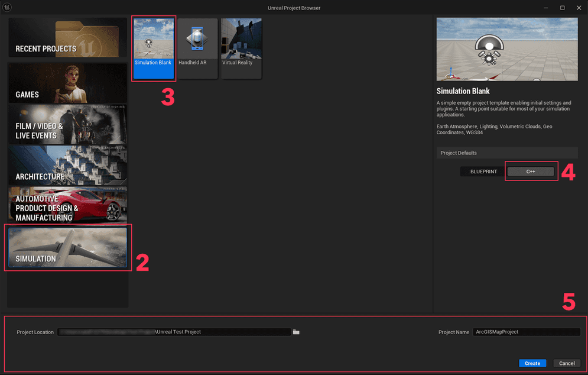Screen dimensions: 588x375
Task: Select the Virtual Reality template
Action: point(242,49)
